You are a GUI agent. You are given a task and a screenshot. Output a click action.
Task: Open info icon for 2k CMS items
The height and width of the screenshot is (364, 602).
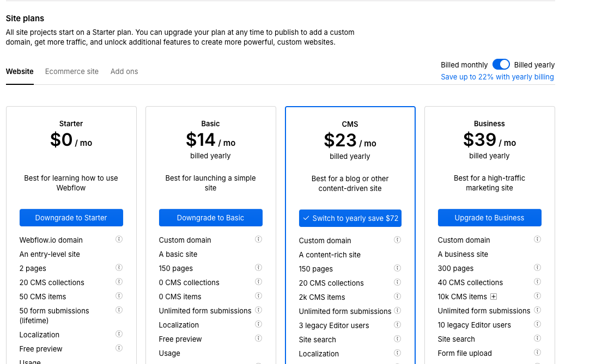(x=397, y=297)
